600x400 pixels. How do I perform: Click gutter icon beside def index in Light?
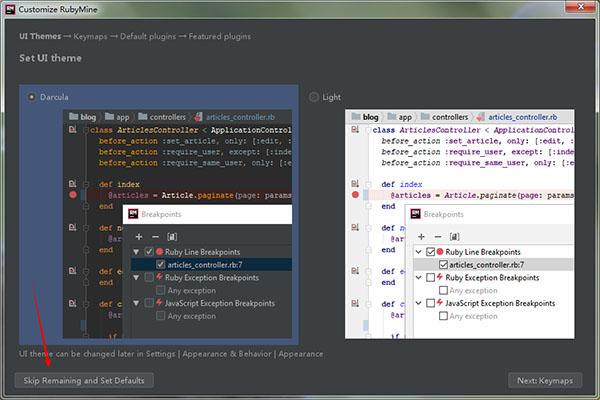(355, 184)
